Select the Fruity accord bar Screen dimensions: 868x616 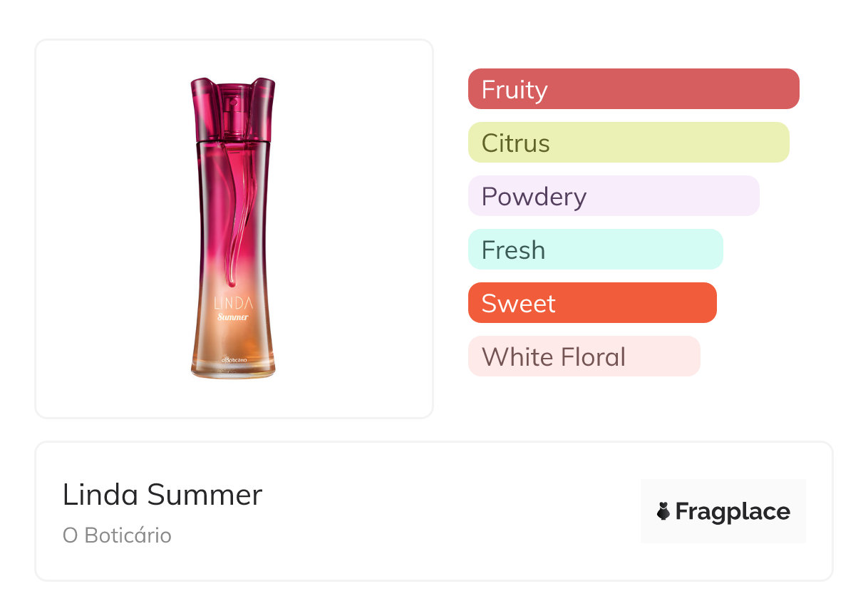coord(633,89)
